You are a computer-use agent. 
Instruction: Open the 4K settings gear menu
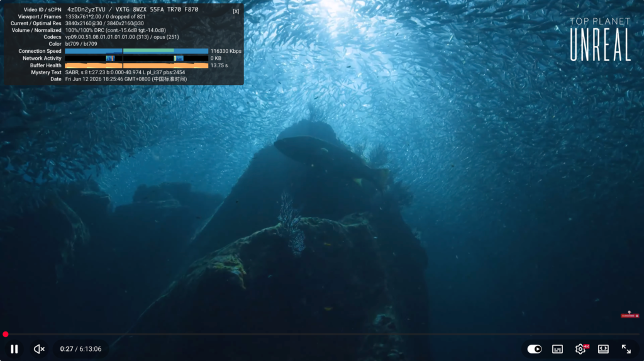580,348
